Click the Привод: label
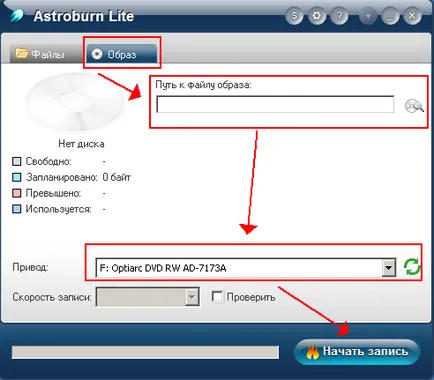The height and width of the screenshot is (380, 434). (30, 267)
